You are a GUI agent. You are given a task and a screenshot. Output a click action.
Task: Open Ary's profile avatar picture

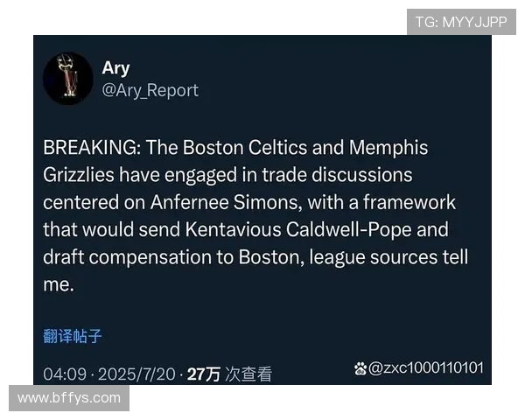coord(68,79)
